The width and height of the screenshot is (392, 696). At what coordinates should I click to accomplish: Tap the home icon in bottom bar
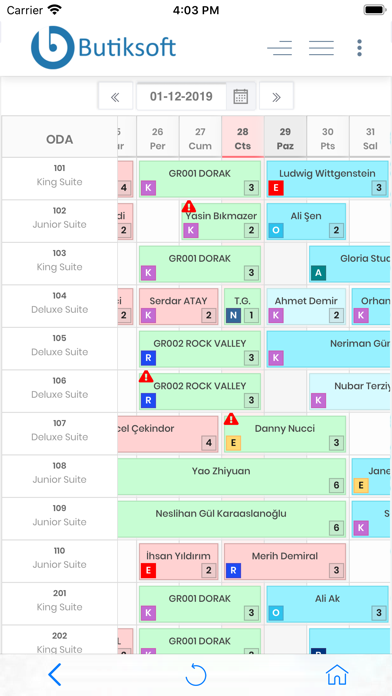pyautogui.click(x=337, y=675)
